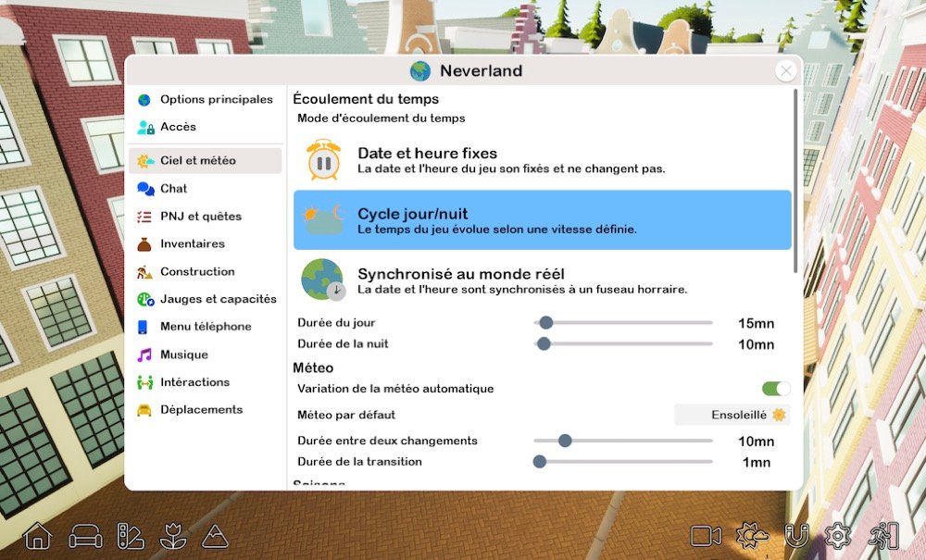
Task: Select the Cycle jour/nuit option
Action: click(x=542, y=220)
